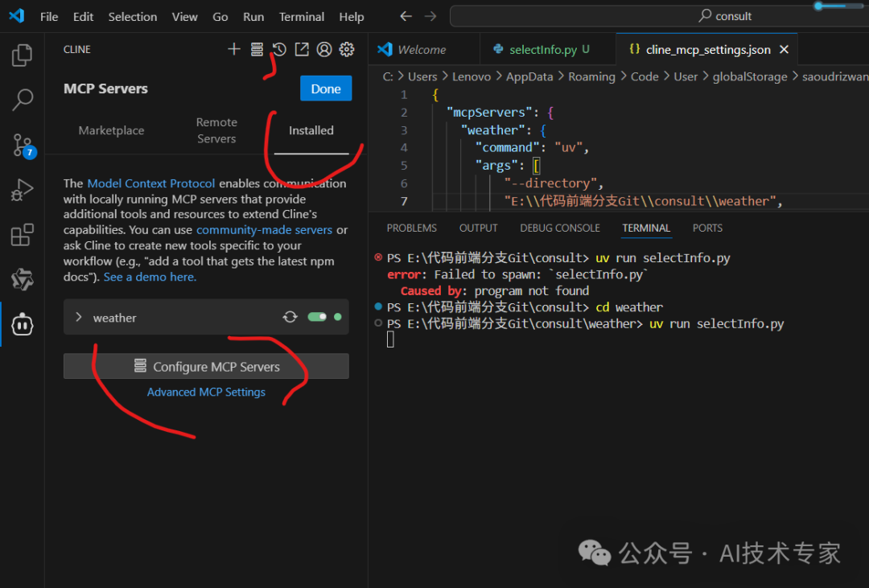Select the Installed tab
869x588 pixels.
[x=311, y=130]
